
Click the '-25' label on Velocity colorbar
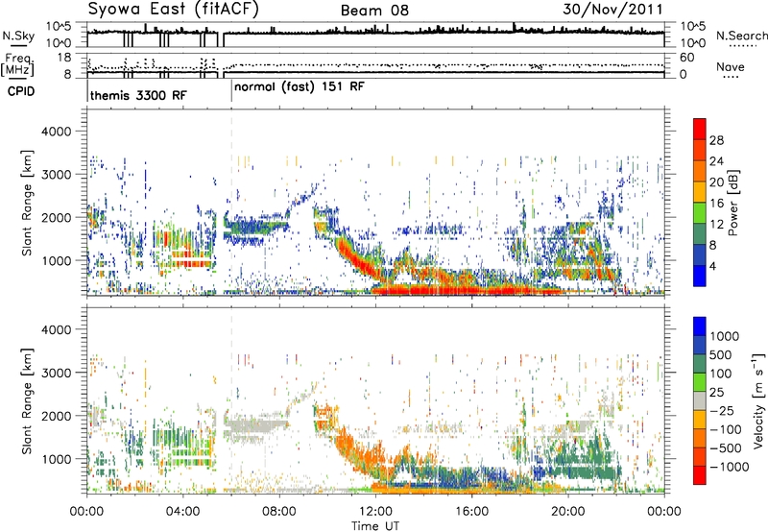(721, 411)
